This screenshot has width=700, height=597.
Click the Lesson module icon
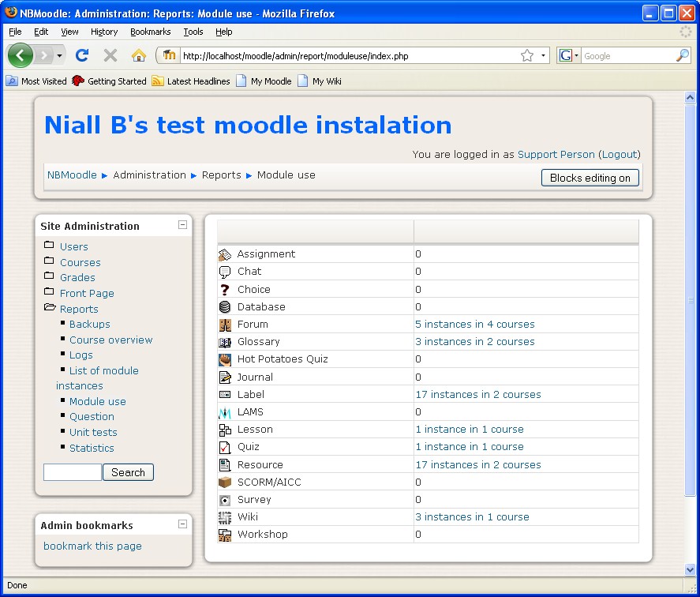click(x=225, y=430)
